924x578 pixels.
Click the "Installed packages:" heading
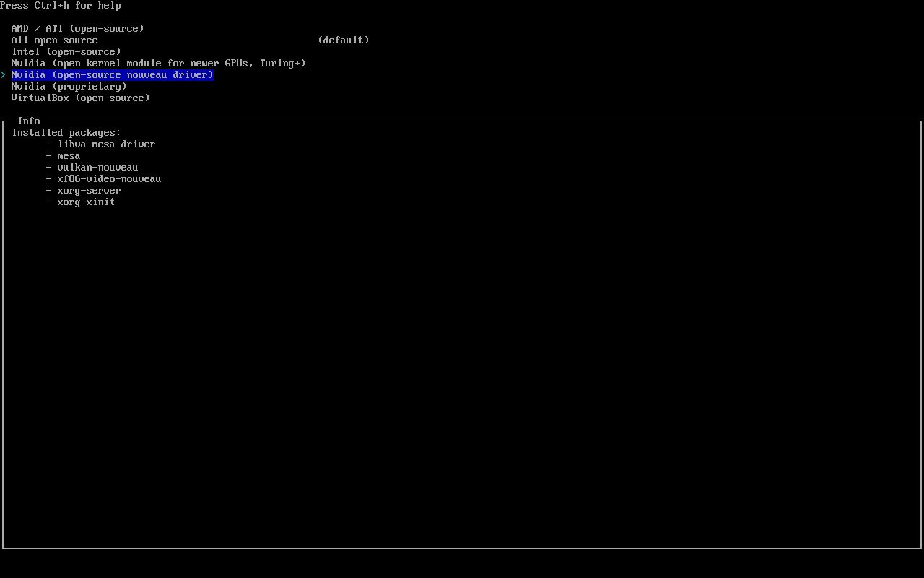click(x=66, y=132)
